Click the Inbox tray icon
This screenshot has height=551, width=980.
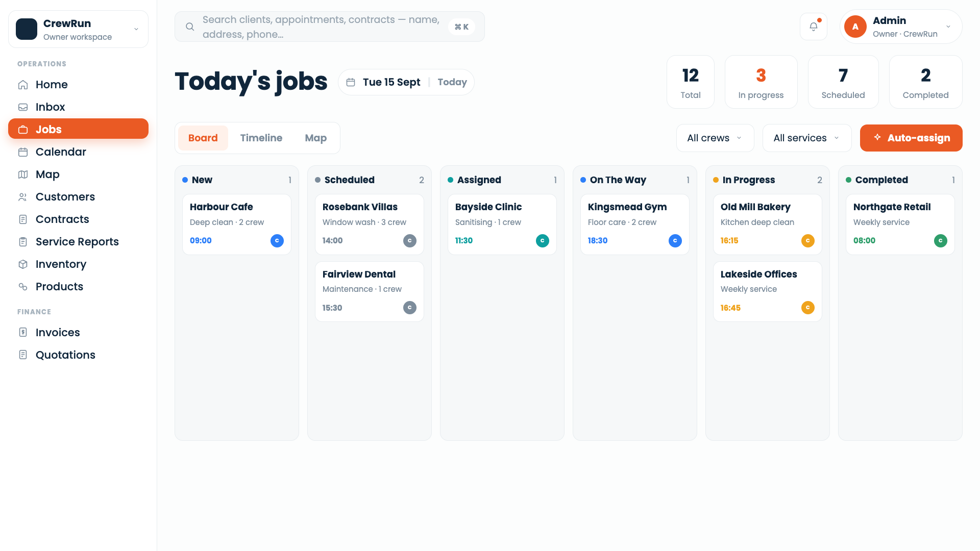(x=23, y=107)
